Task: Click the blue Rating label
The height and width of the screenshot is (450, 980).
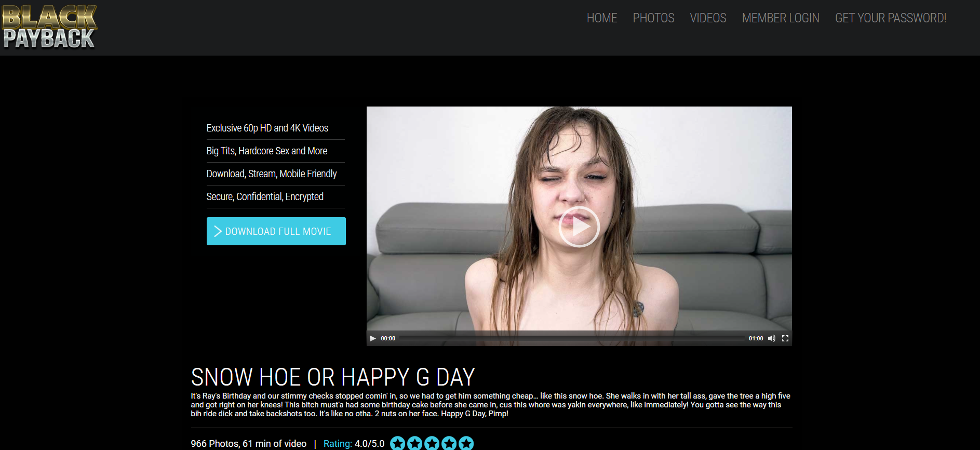Action: coord(338,444)
